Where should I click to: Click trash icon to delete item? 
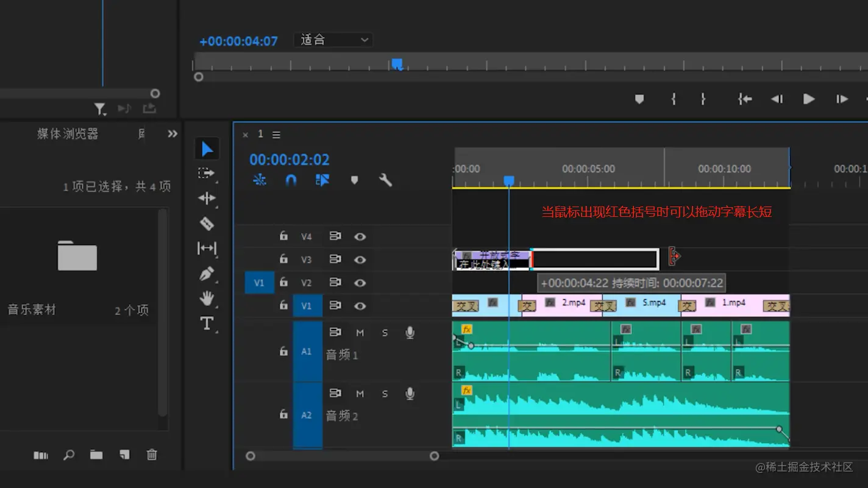coord(152,454)
